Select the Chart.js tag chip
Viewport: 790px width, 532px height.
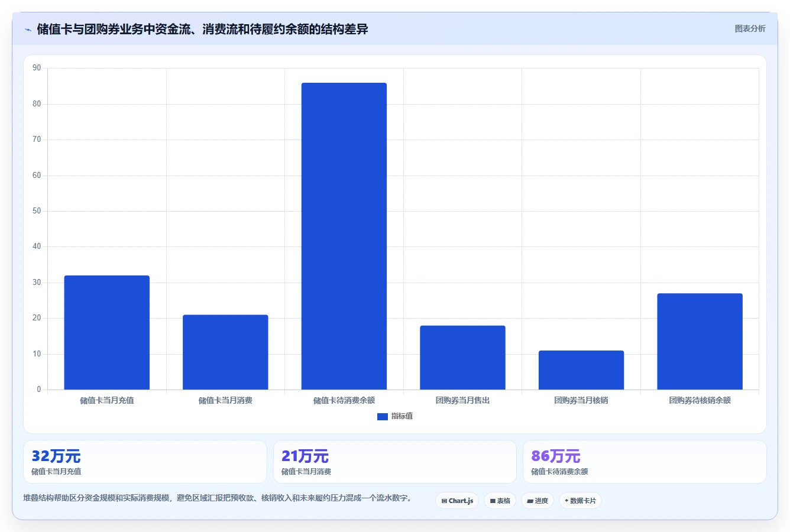pyautogui.click(x=457, y=501)
